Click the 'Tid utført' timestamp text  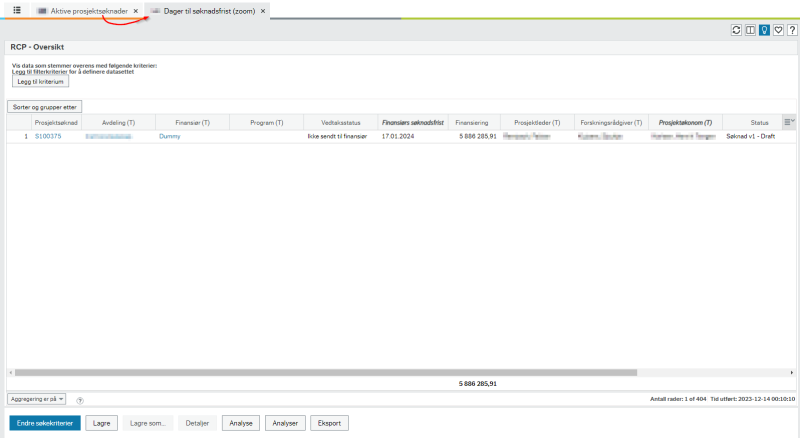pos(753,399)
